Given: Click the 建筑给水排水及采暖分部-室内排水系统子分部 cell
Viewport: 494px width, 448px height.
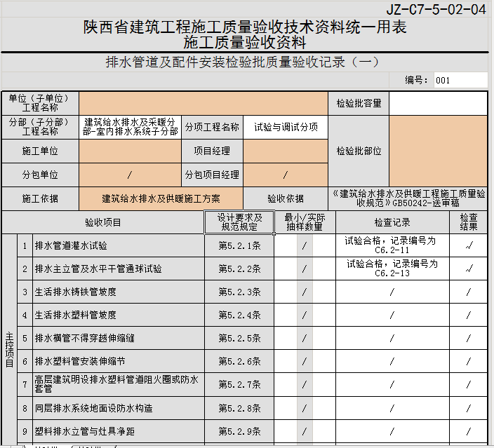Looking at the screenshot, I should 130,127.
